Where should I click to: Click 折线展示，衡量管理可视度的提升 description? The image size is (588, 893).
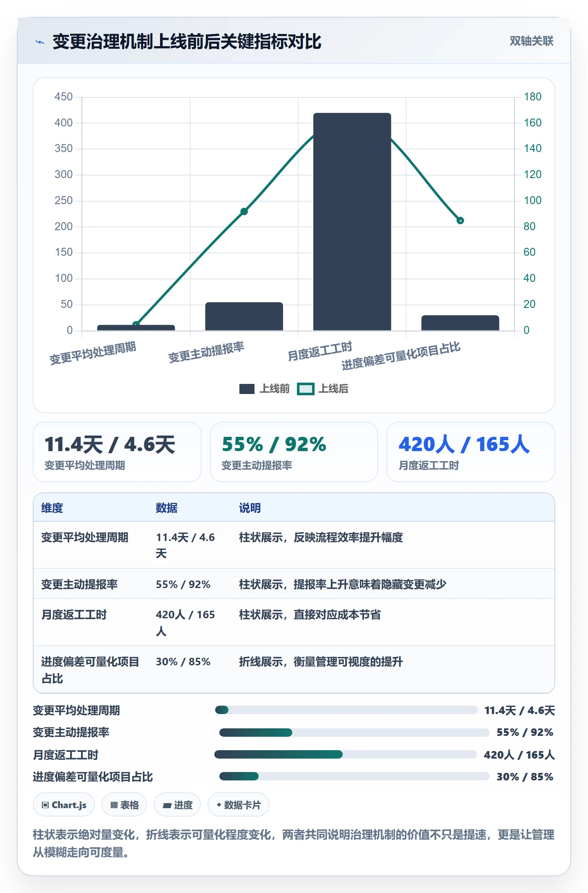coord(321,662)
